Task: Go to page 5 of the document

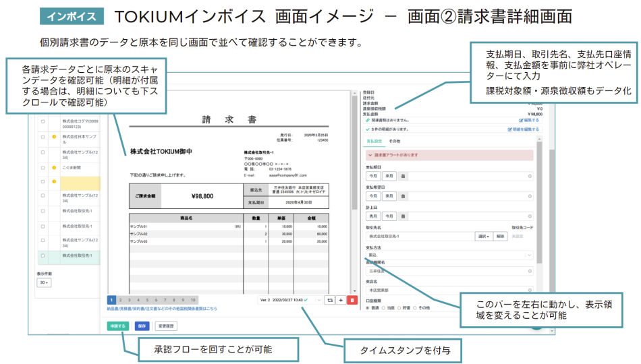Action: [x=147, y=300]
